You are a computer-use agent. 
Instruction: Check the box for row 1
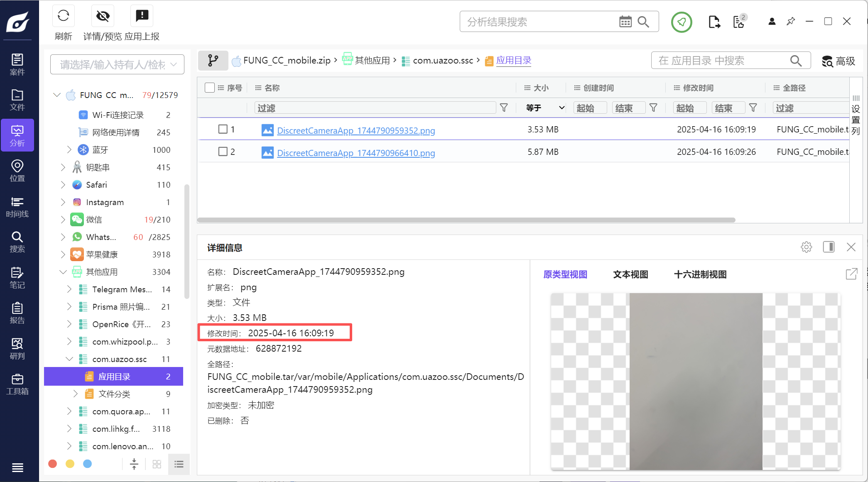pos(223,129)
